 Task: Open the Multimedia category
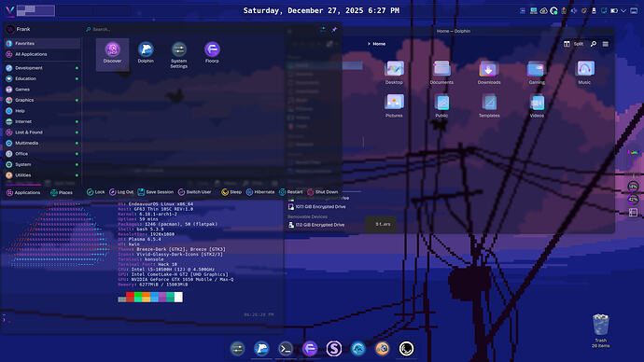[42, 143]
